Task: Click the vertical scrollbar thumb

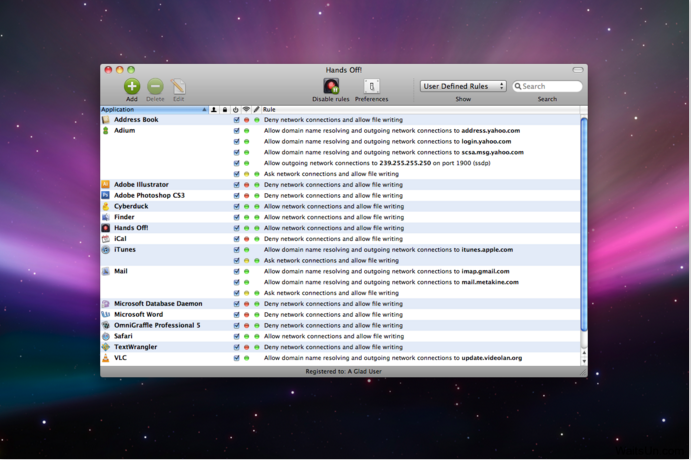Action: [584, 224]
